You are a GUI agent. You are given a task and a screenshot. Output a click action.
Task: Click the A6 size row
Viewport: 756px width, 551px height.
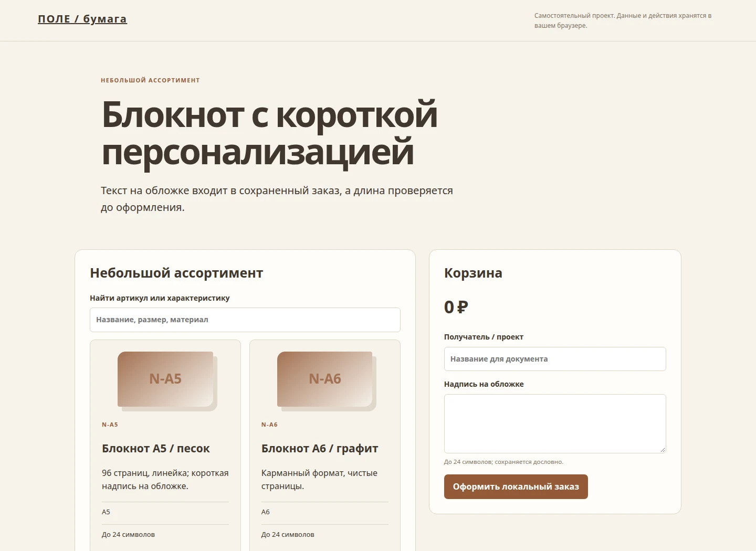tap(325, 512)
